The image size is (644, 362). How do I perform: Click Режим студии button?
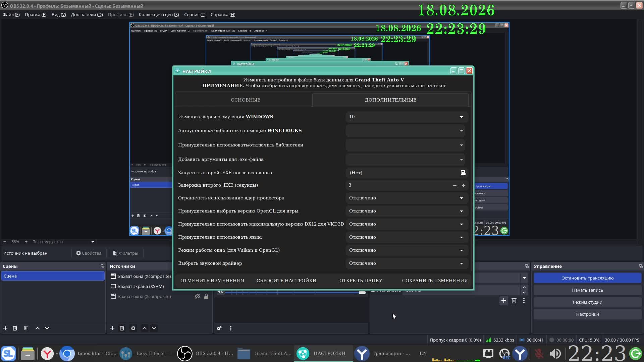[x=587, y=302]
